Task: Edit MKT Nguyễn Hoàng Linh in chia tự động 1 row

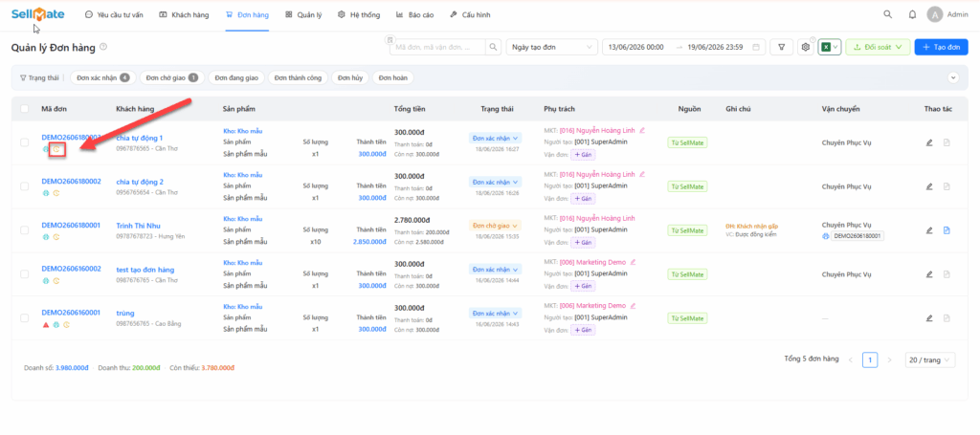Action: pyautogui.click(x=642, y=130)
